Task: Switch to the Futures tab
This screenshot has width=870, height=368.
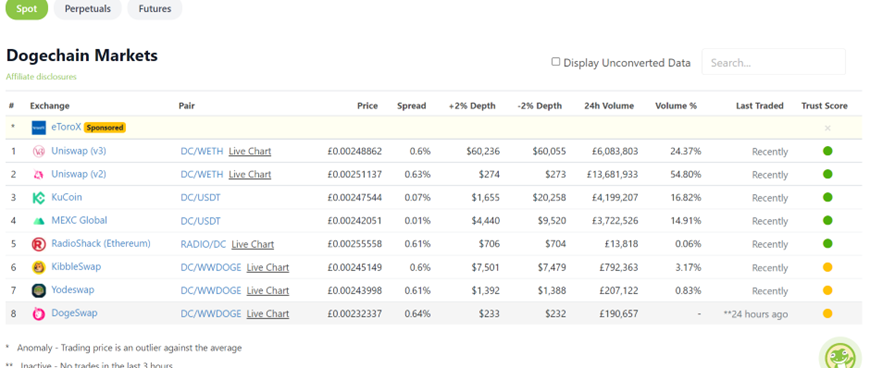Action: pyautogui.click(x=155, y=9)
